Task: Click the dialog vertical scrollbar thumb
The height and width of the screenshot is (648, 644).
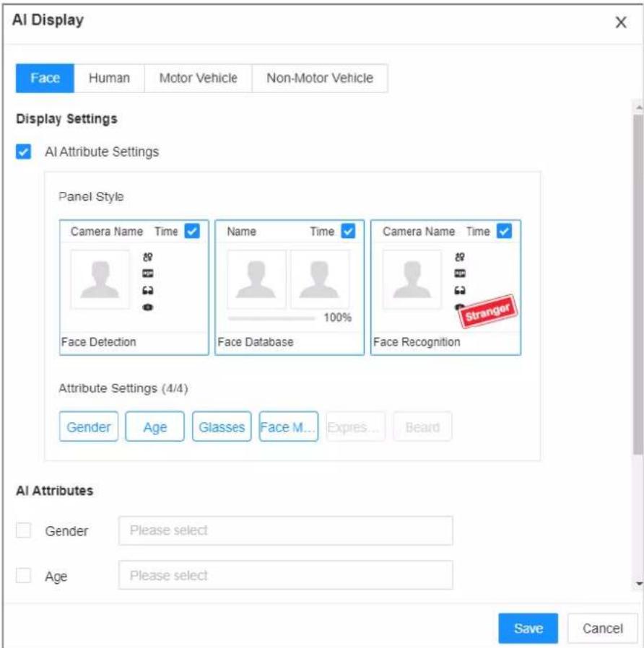Action: [638, 285]
